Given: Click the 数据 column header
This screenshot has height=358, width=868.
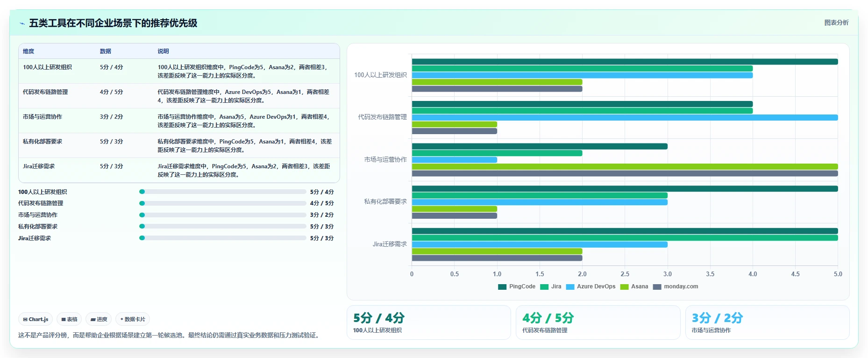Looking at the screenshot, I should [106, 51].
